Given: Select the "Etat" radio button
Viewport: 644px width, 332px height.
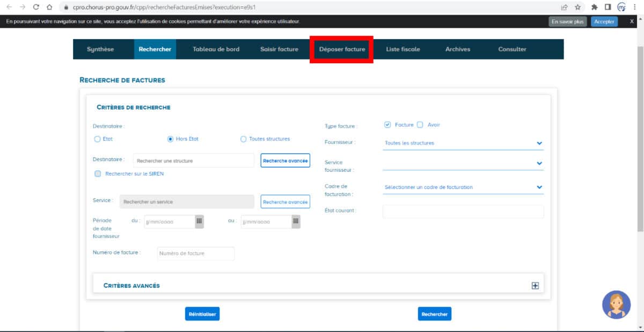Looking at the screenshot, I should tap(97, 139).
